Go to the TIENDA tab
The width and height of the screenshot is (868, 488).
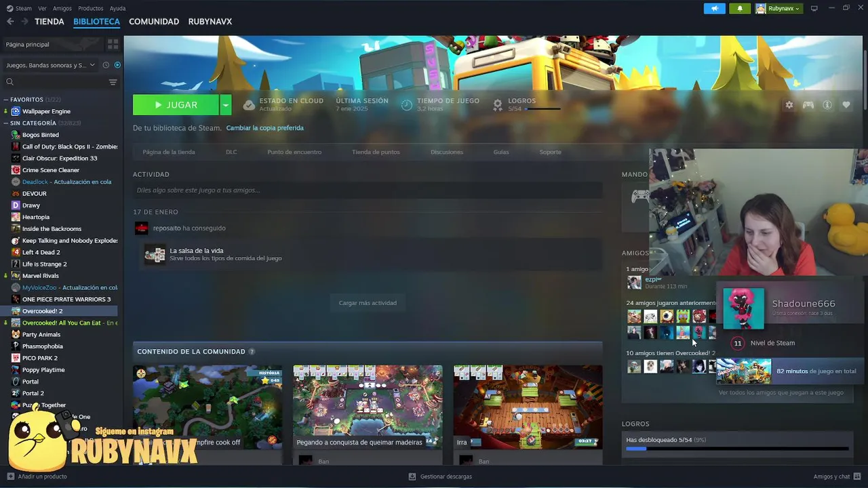point(50,22)
